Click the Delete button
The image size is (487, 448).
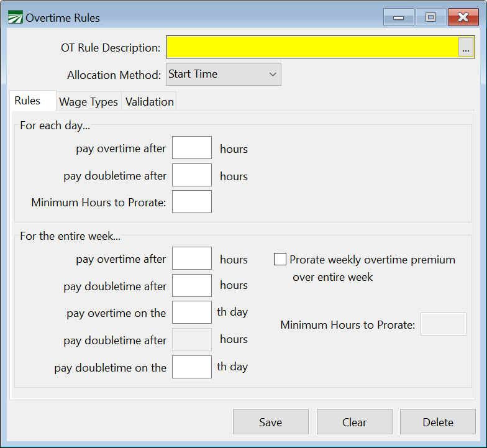tap(438, 422)
